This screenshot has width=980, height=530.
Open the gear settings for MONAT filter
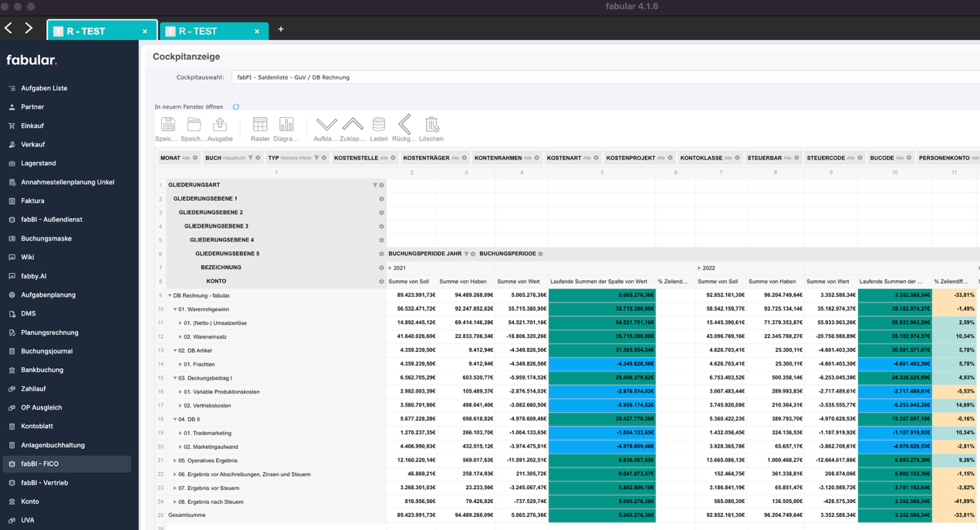[x=195, y=158]
